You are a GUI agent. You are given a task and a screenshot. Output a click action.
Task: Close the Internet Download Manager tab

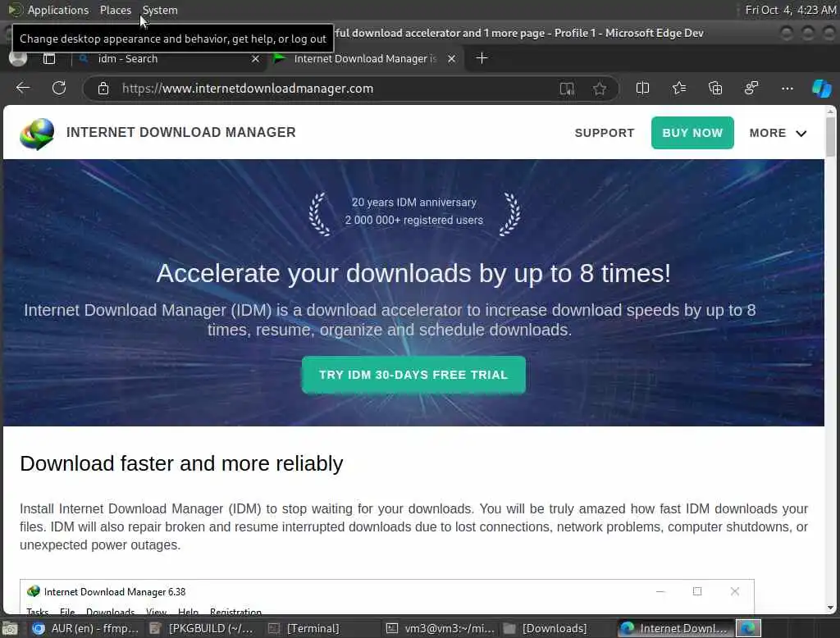[x=452, y=58]
